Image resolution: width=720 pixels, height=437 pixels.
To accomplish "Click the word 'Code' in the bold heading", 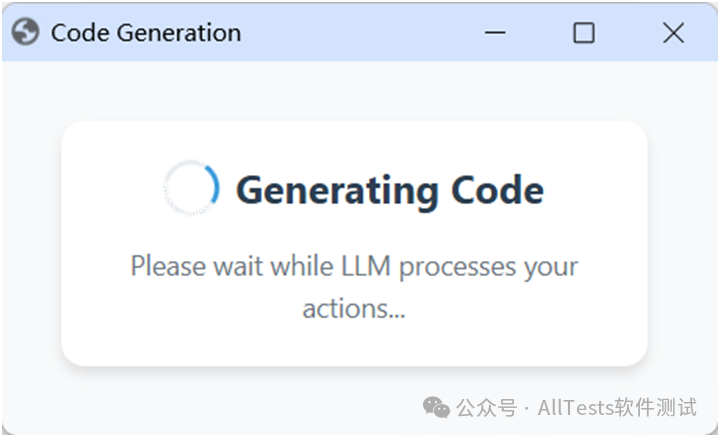I will pyautogui.click(x=498, y=190).
